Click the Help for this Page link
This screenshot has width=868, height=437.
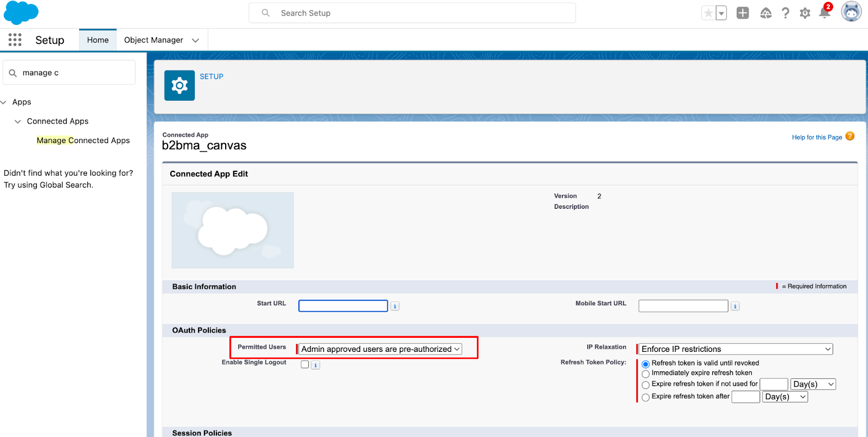(817, 137)
